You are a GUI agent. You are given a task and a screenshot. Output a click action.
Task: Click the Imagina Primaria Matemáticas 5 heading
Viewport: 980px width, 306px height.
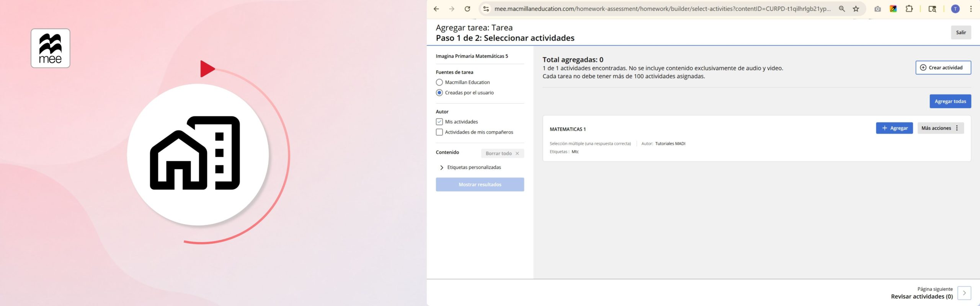tap(472, 56)
